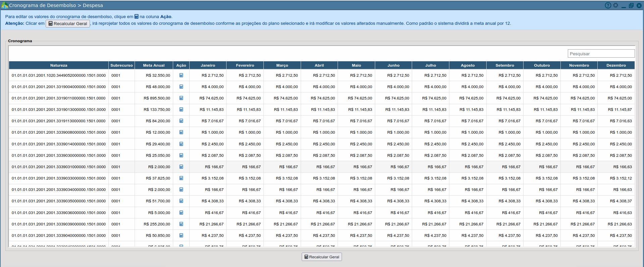The image size is (644, 267).
Task: Click edit icon for Meta Anual R$ 84.200,00 row
Action: pos(181,121)
